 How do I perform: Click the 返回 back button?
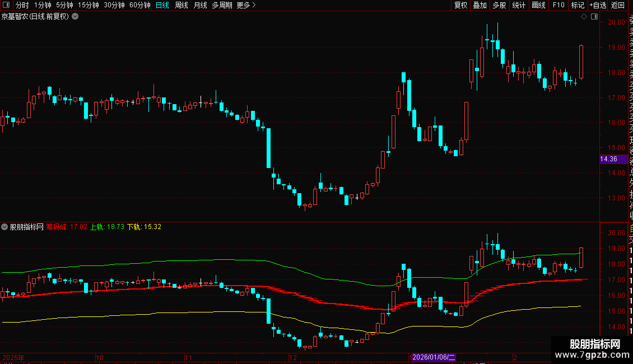click(618, 5)
